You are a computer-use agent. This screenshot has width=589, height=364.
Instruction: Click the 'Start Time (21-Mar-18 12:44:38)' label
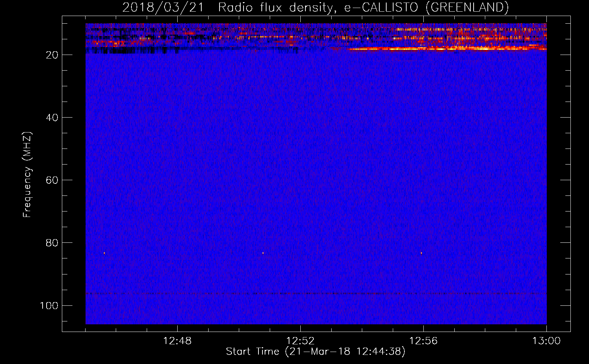(316, 352)
